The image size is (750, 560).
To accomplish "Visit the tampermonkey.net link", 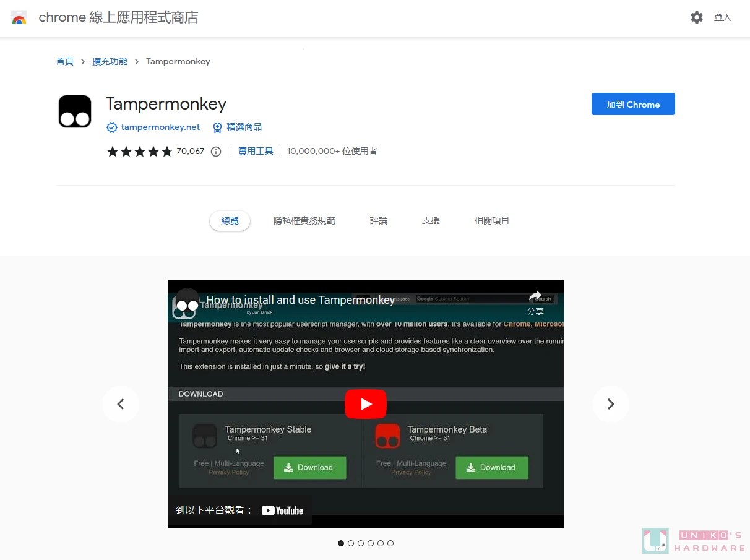I will coord(160,127).
